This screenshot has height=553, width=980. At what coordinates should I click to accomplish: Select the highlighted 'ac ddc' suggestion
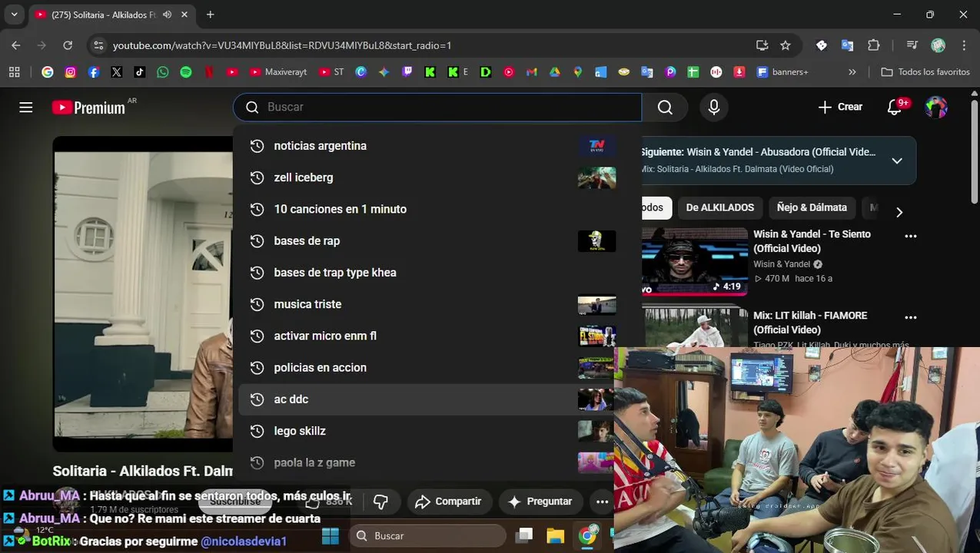pos(427,399)
